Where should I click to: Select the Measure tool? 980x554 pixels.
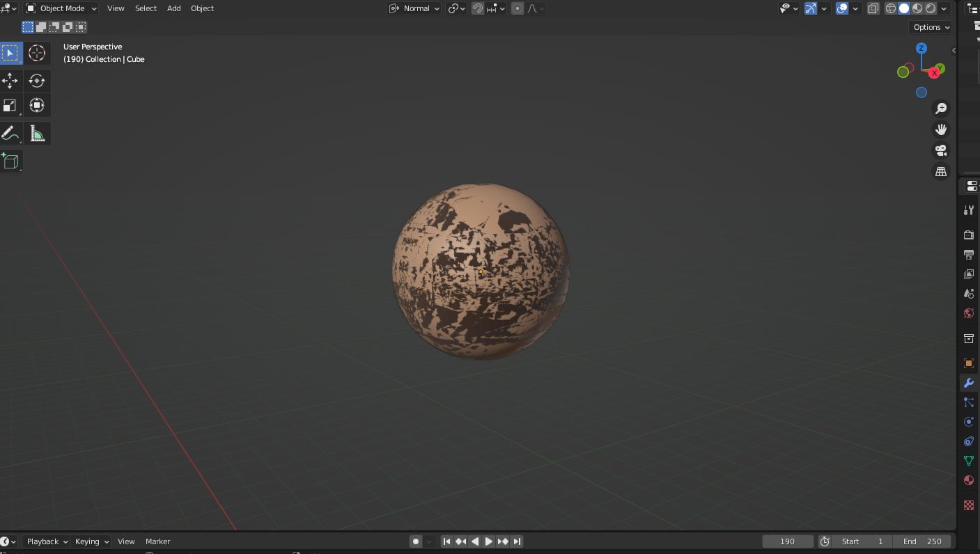[x=37, y=134]
